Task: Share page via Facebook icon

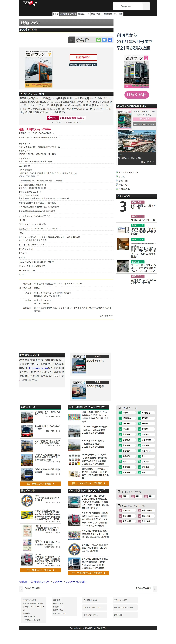Action: pos(110,40)
